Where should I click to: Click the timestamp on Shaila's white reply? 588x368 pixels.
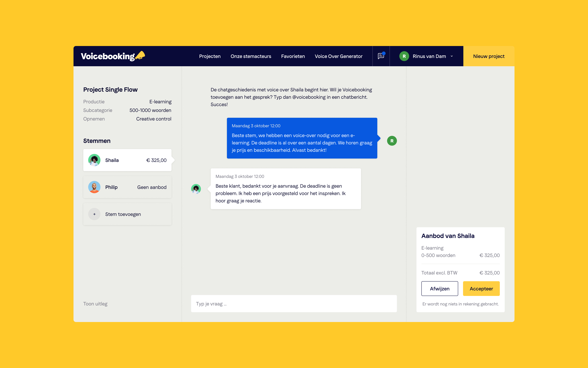[x=240, y=176]
